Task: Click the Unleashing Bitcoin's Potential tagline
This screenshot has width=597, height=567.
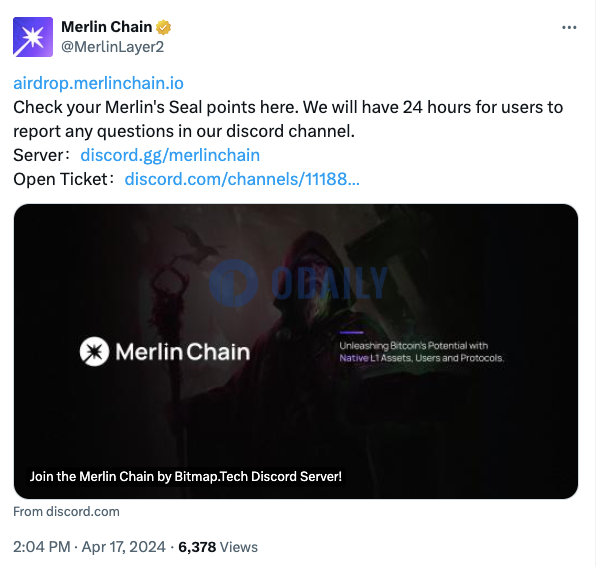Action: click(x=421, y=352)
